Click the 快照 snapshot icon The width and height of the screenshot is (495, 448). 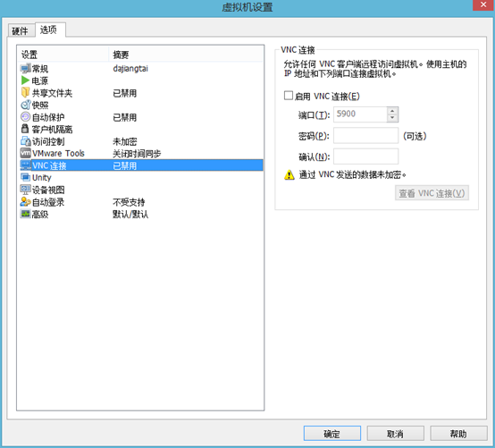pyautogui.click(x=26, y=105)
